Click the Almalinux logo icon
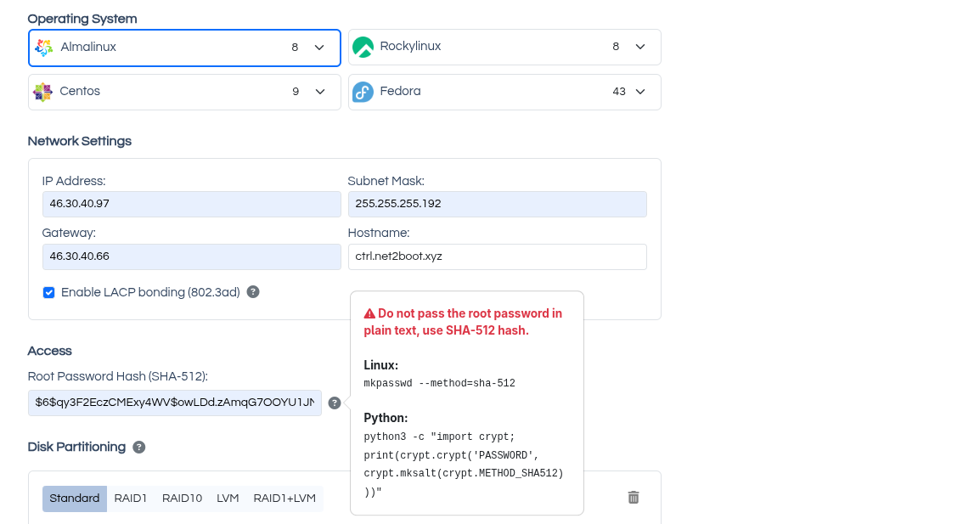Viewport: 980px width, 524px height. 44,48
